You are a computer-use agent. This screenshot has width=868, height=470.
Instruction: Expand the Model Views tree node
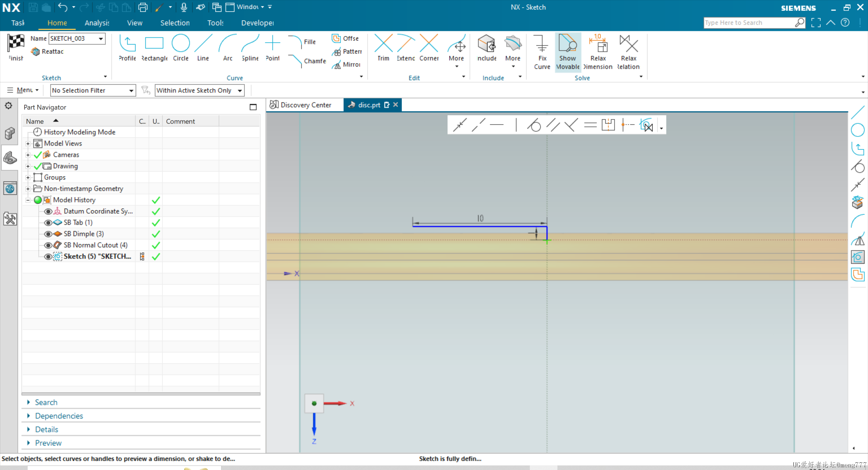tap(28, 144)
